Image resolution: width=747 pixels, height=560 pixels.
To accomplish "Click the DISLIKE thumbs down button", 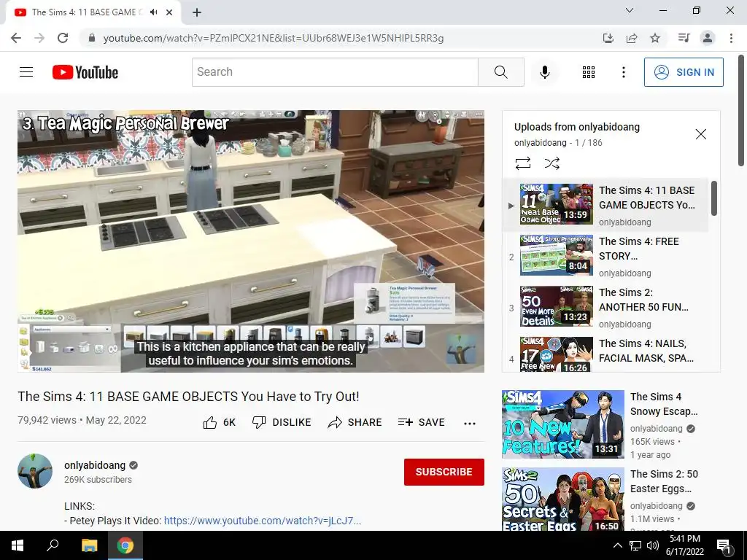I will tap(282, 422).
